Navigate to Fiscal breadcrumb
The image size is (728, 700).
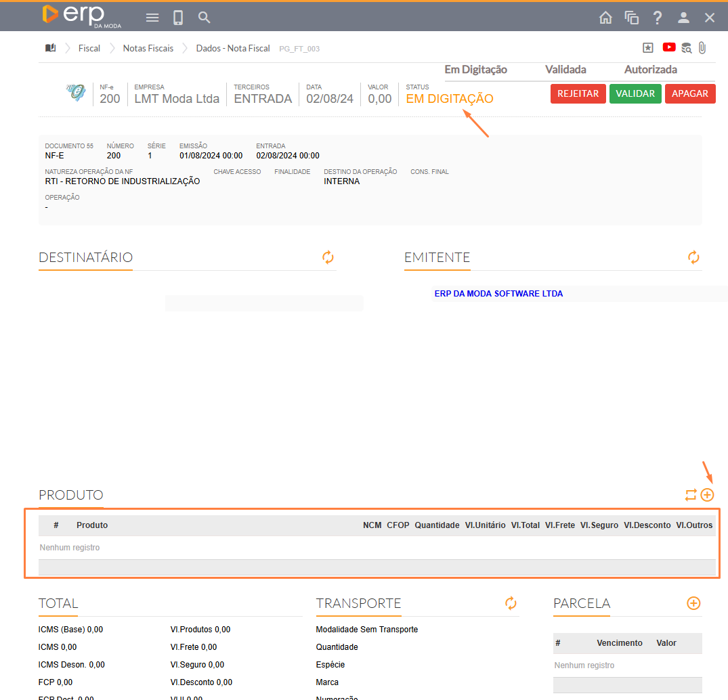point(89,48)
